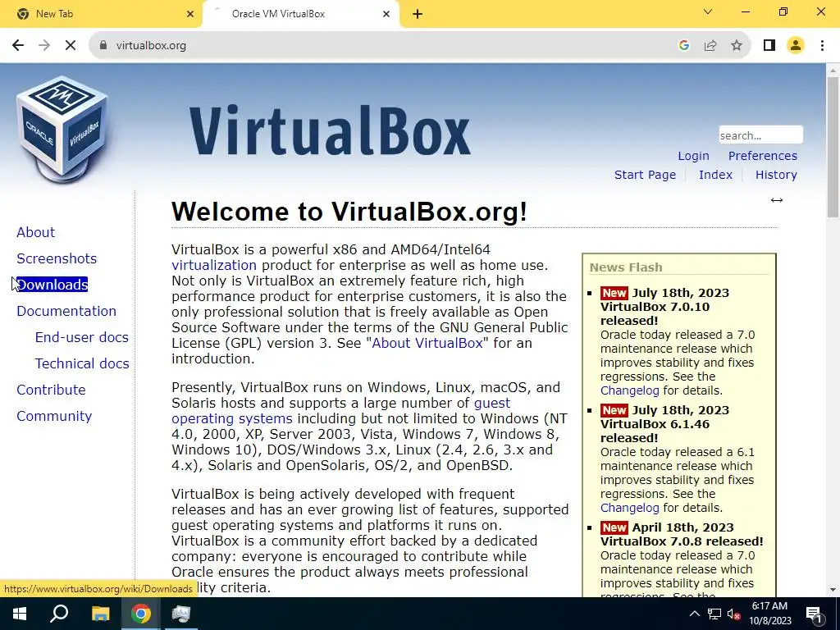The image size is (840, 630).
Task: Click the site search box
Action: [x=760, y=135]
